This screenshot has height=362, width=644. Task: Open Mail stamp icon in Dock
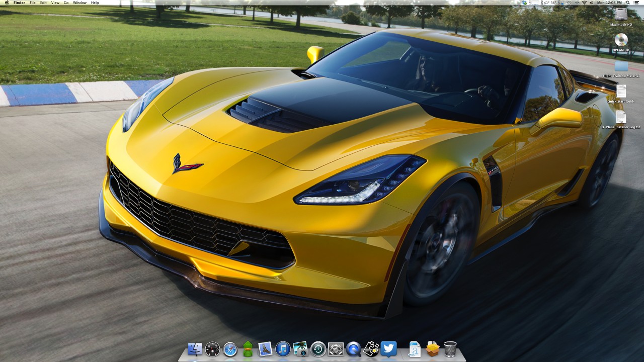coord(265,349)
